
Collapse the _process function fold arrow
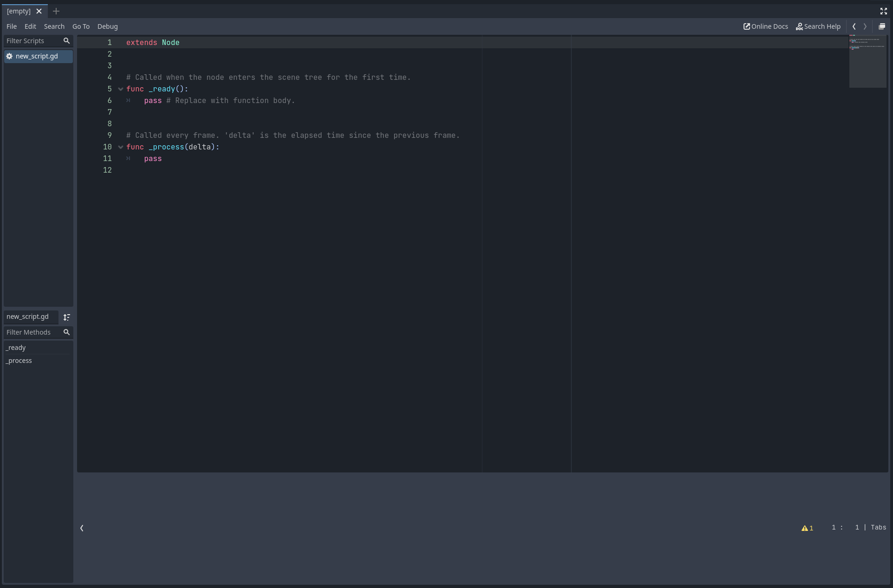[121, 147]
